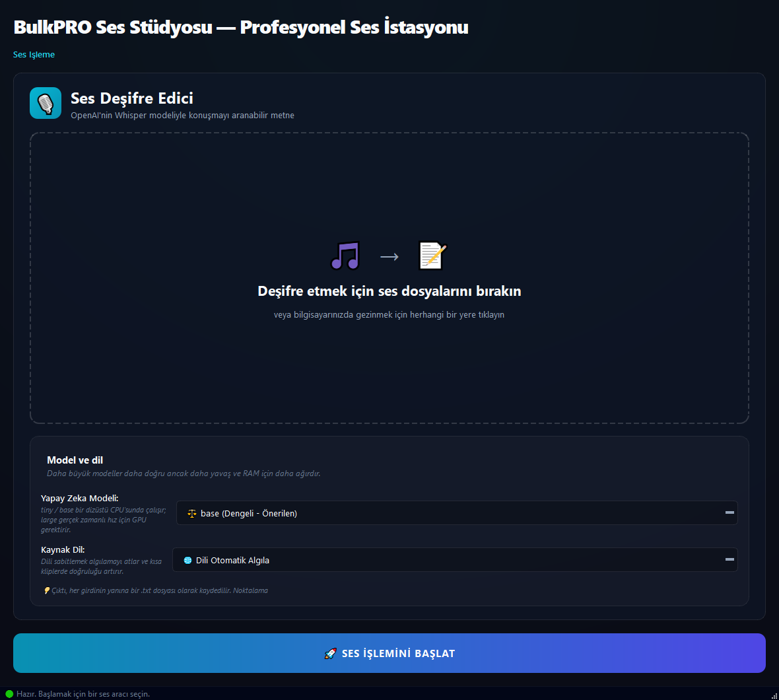Viewport: 779px width, 700px height.
Task: Expand model list with its dropdown arrow
Action: click(x=729, y=512)
